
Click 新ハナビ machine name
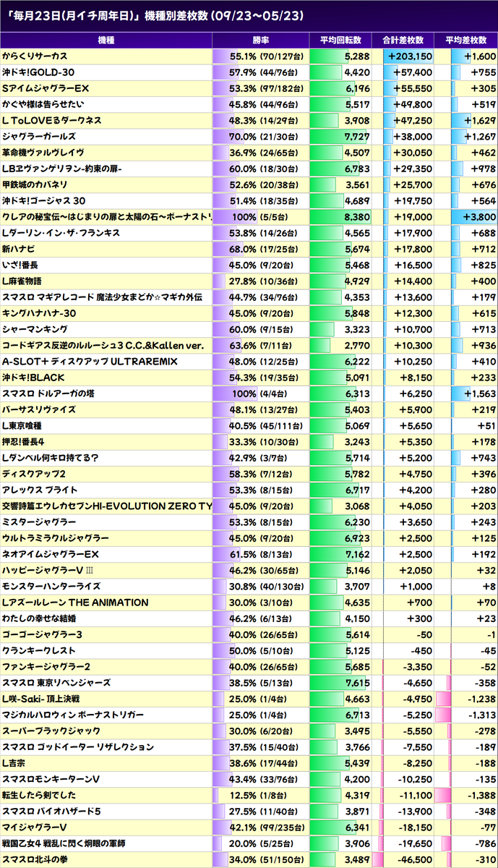tap(19, 248)
